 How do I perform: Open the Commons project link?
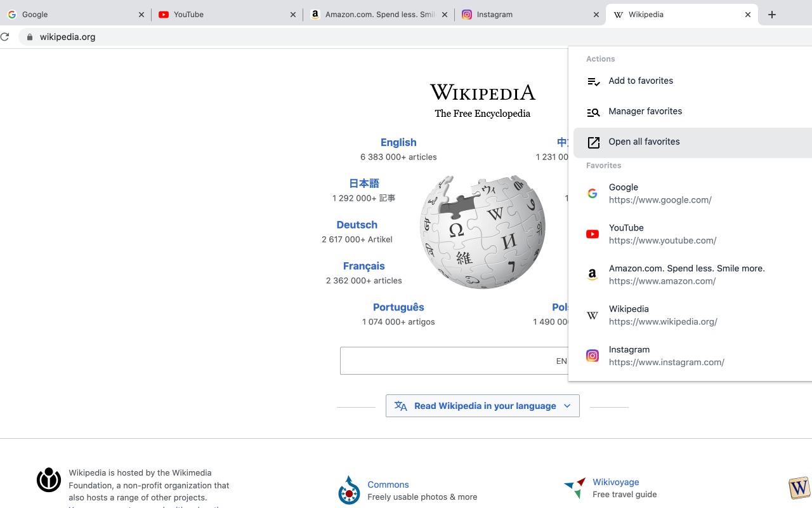pyautogui.click(x=388, y=485)
